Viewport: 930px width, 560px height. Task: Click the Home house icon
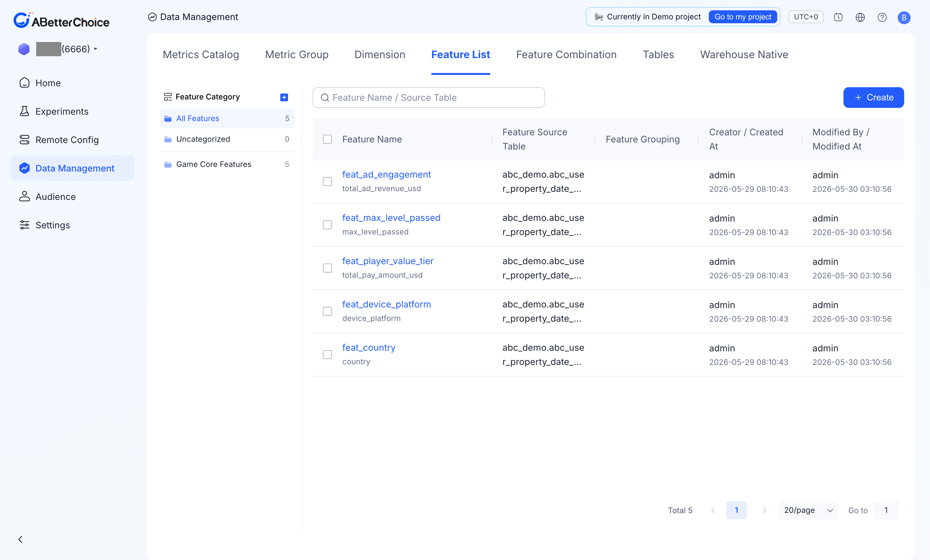(25, 83)
